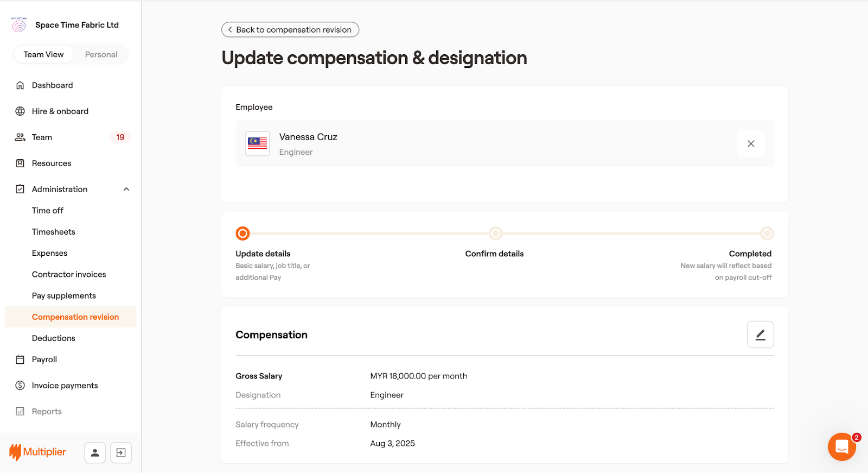Collapse the Administration section chevron

pos(126,189)
